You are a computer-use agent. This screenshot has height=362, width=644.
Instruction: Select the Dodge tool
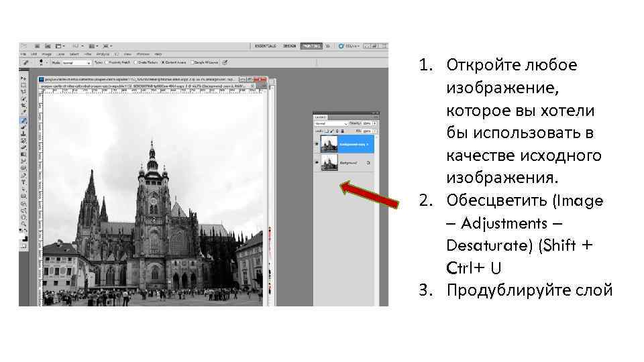pos(23,169)
